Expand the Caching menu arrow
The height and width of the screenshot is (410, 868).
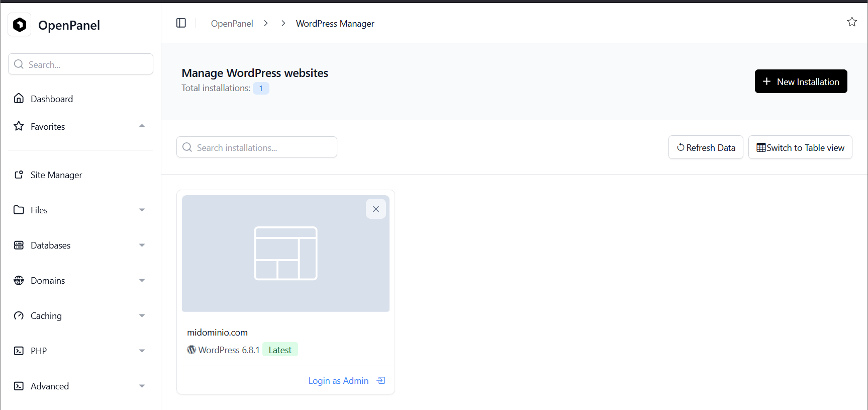(x=142, y=316)
